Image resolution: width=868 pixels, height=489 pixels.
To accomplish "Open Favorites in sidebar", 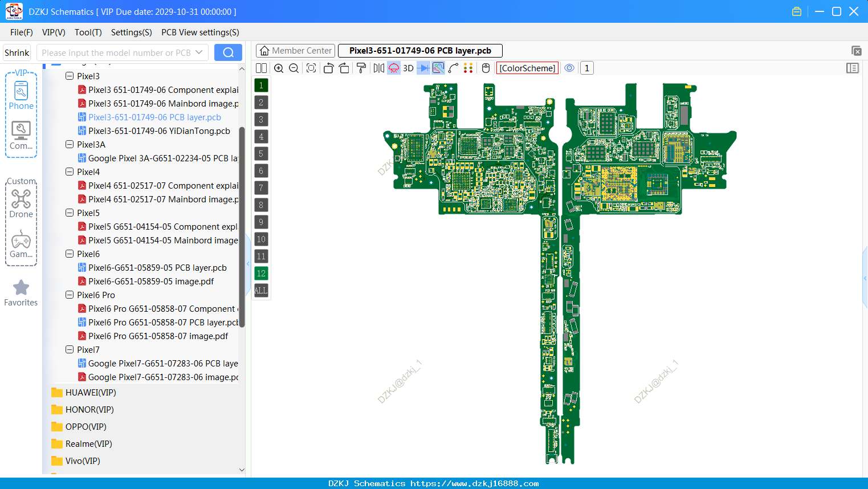I will (x=21, y=294).
